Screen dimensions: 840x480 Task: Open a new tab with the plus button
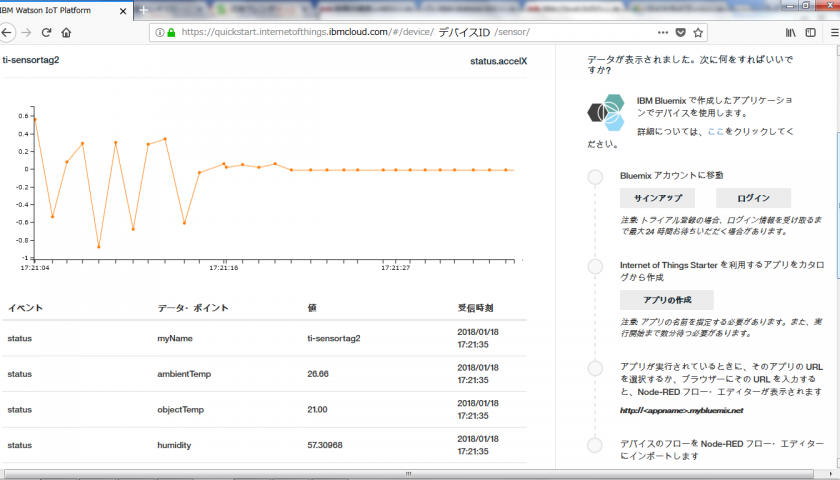tap(144, 9)
